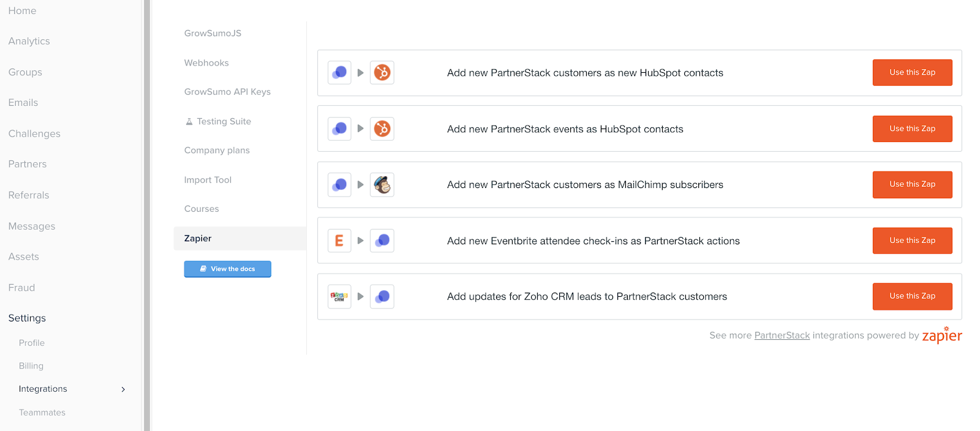Image resolution: width=980 pixels, height=431 pixels.
Task: Select Import Tool tab
Action: point(208,180)
